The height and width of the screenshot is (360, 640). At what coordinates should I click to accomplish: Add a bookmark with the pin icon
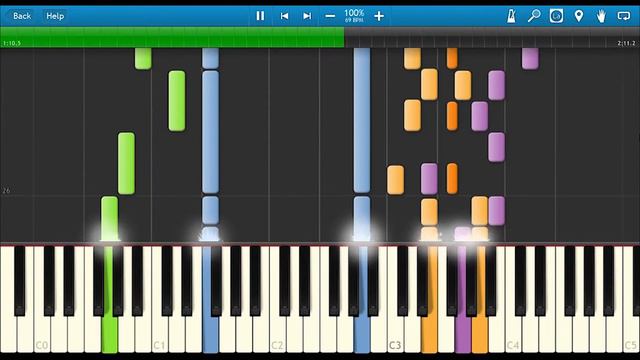coord(578,16)
